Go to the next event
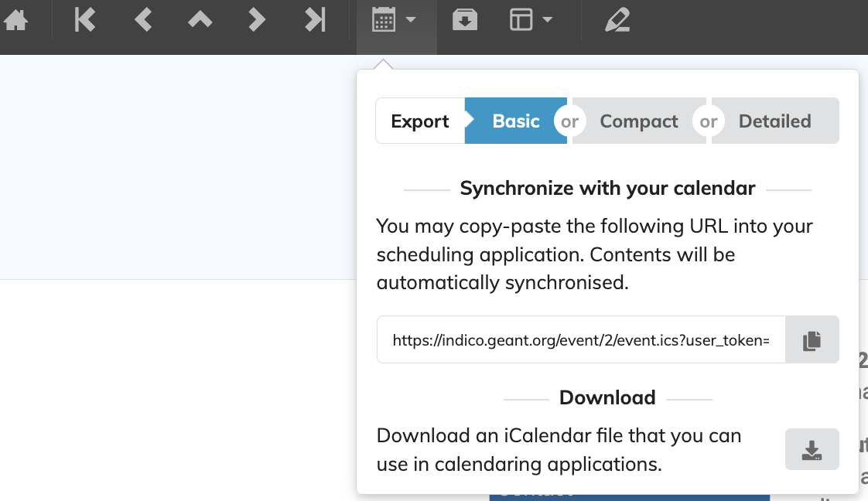 (257, 20)
